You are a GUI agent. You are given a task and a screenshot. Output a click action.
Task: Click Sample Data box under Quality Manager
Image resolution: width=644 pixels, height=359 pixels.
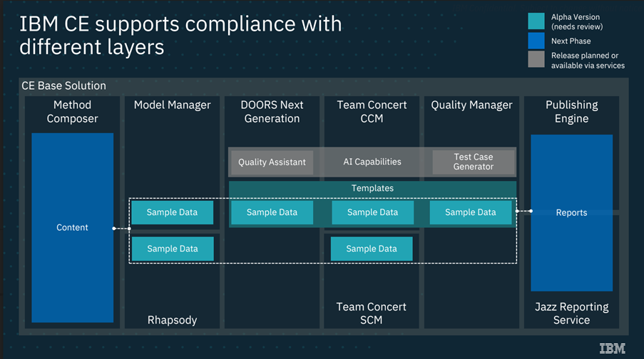[x=470, y=212]
